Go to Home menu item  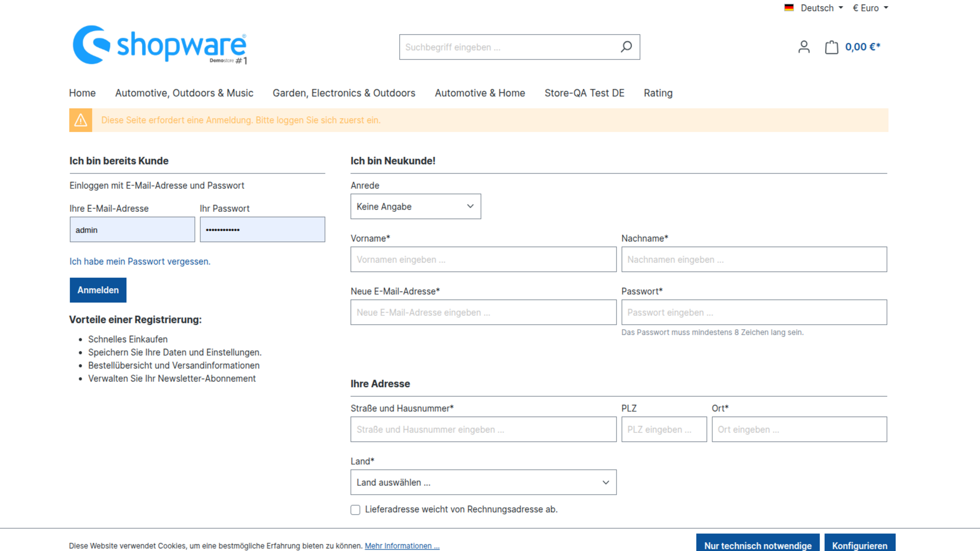[x=82, y=93]
